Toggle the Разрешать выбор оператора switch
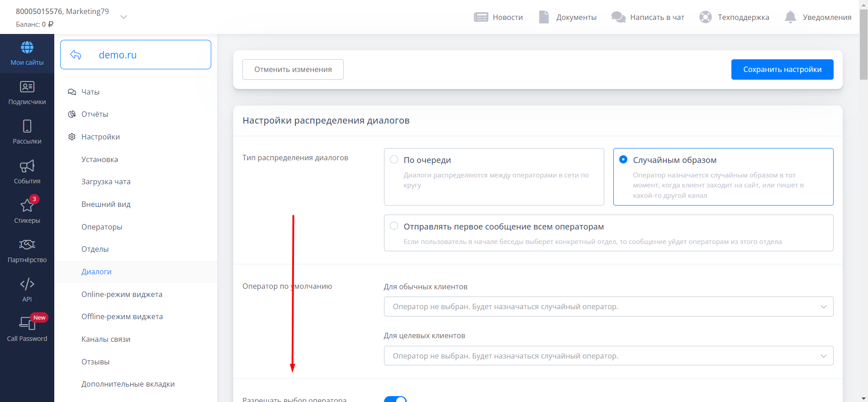 [x=395, y=399]
